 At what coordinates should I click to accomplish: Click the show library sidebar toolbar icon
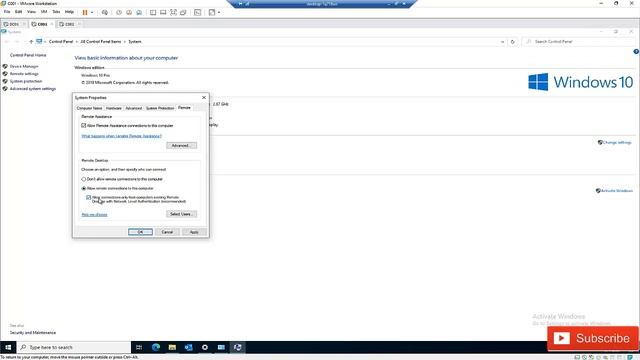(153, 12)
